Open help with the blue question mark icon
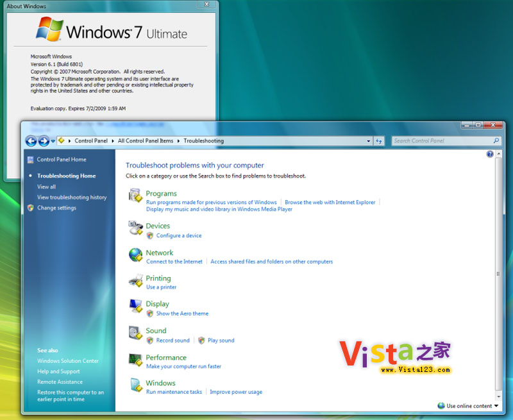 (x=490, y=155)
